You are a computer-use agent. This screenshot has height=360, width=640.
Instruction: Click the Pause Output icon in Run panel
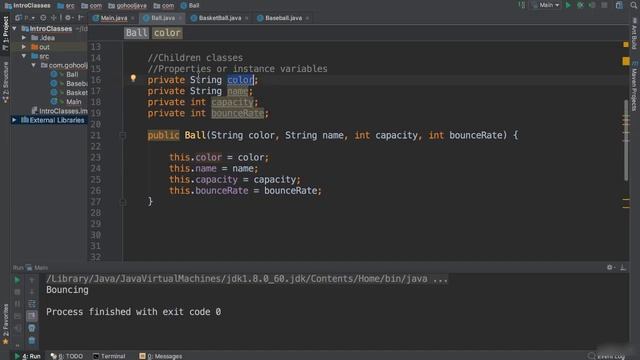click(x=17, y=304)
